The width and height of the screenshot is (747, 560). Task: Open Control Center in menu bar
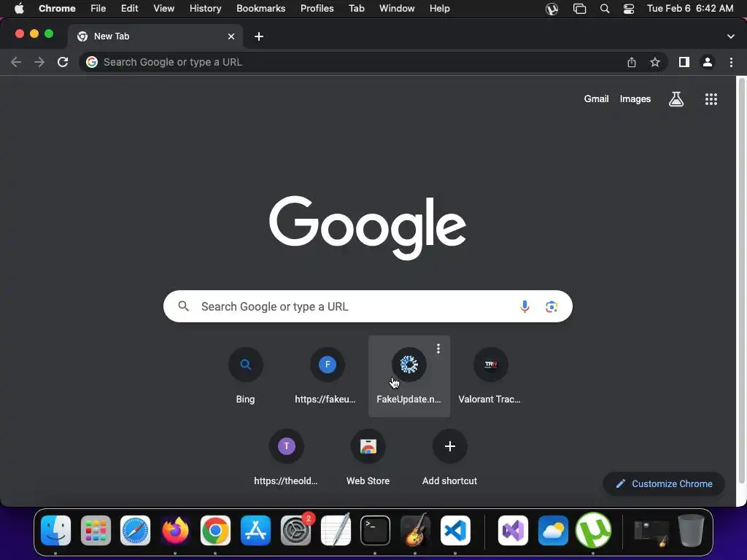(x=629, y=9)
